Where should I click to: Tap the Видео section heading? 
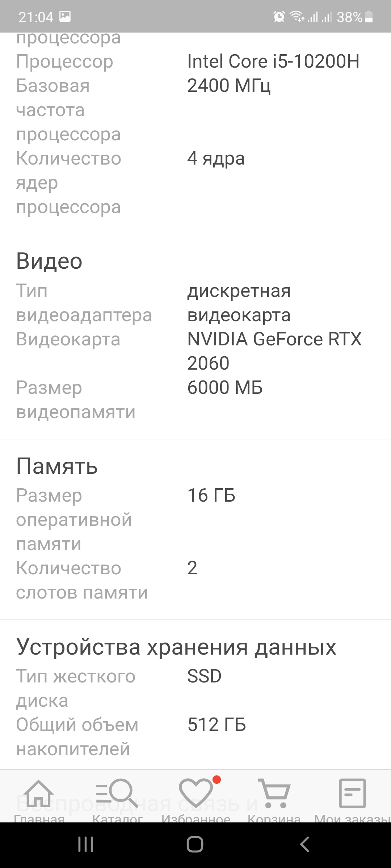pyautogui.click(x=49, y=261)
